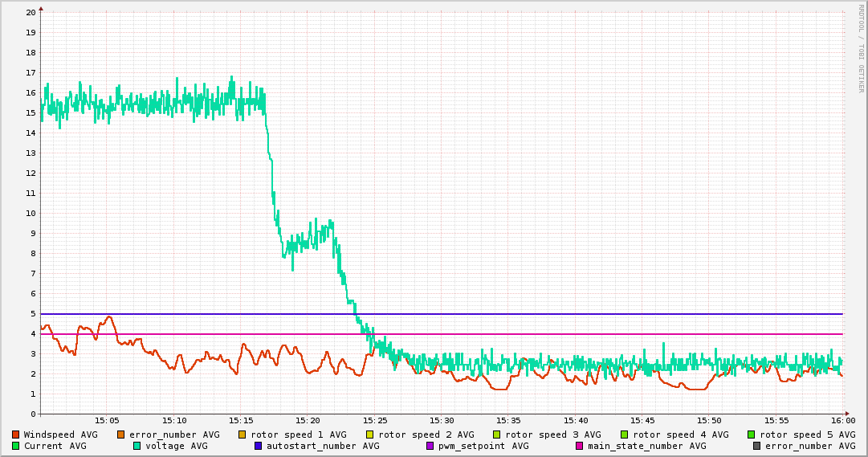Click the voltage AVG legend text
The width and height of the screenshot is (868, 457).
172,446
